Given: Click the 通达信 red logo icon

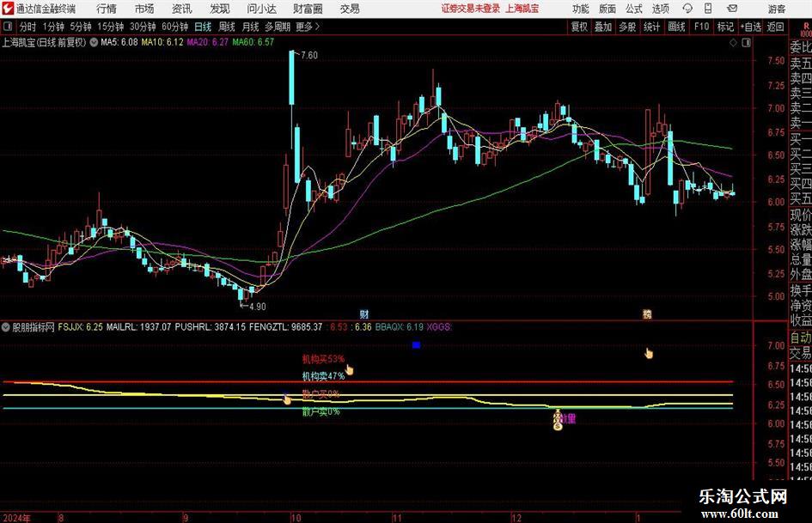Looking at the screenshot, I should pos(8,9).
